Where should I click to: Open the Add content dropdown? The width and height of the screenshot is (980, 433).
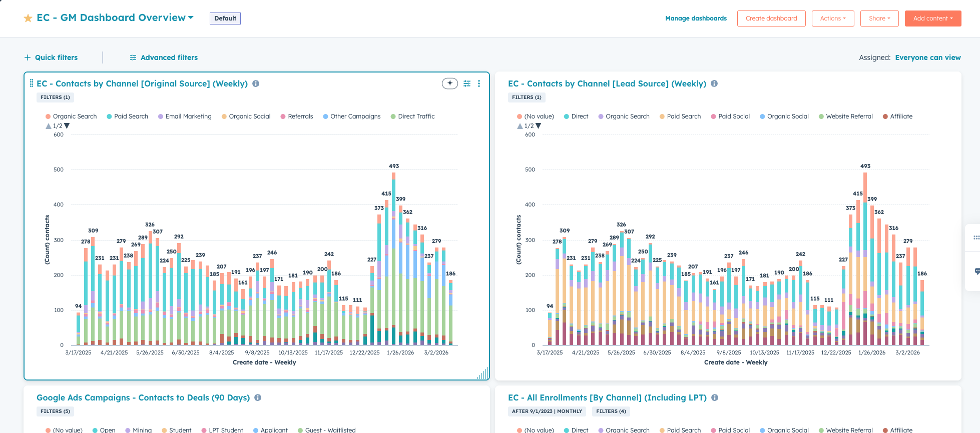933,18
